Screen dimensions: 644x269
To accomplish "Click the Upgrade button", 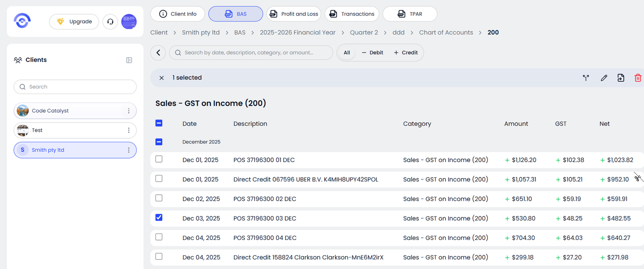I will [x=74, y=22].
